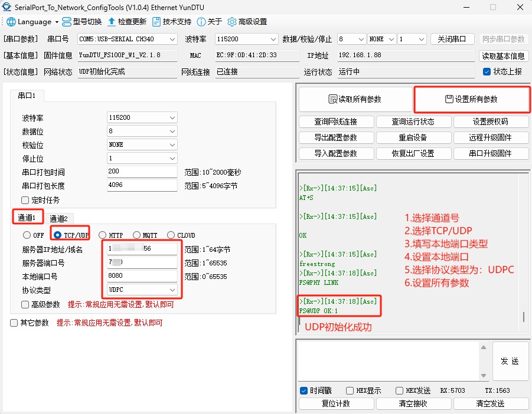The height and width of the screenshot is (414, 532).
Task: Click 清空发送 button
Action: 491,404
